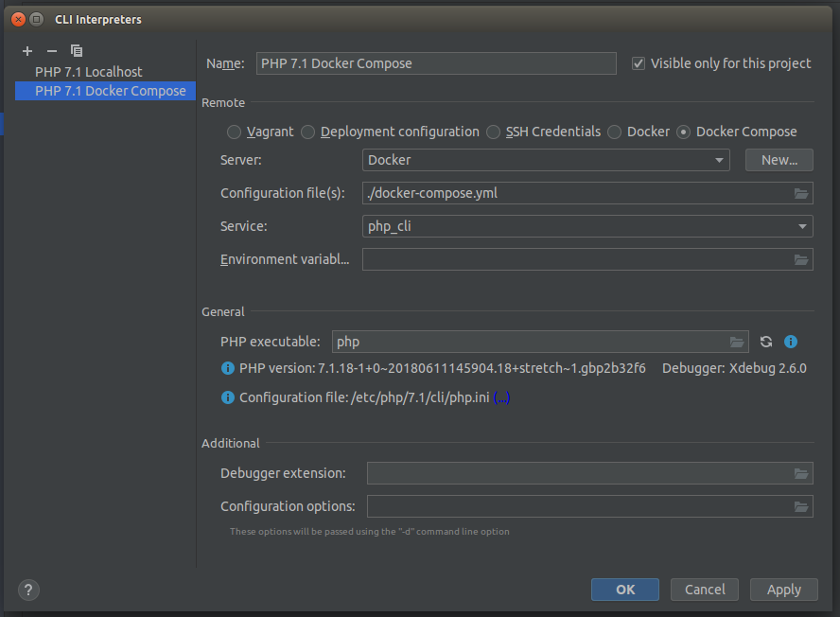Click the New... server button
Image resolution: width=840 pixels, height=617 pixels.
tap(779, 160)
